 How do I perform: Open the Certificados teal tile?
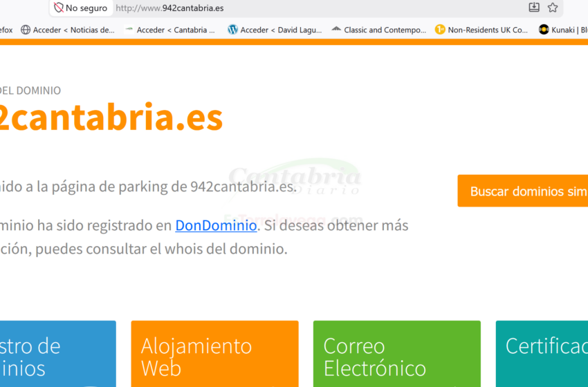point(542,354)
